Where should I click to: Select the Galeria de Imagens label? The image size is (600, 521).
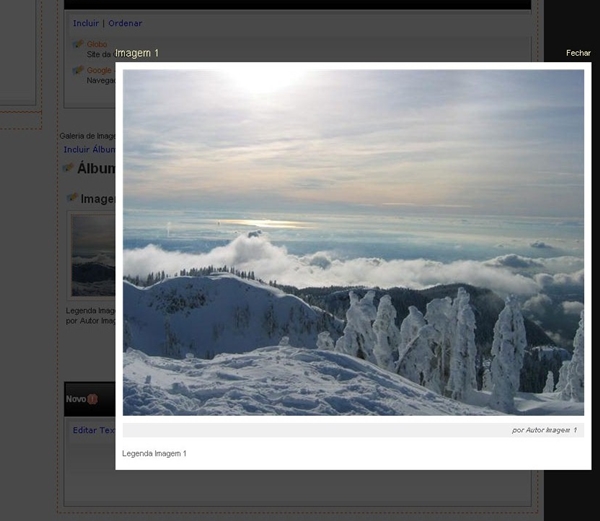tap(87, 136)
